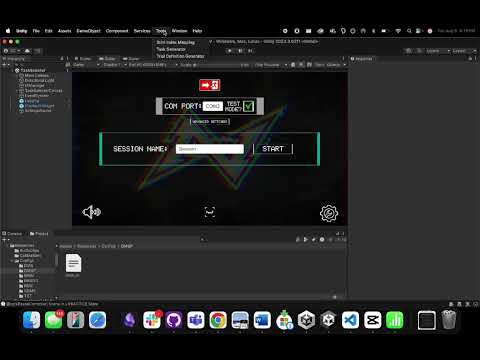480x360 pixels.
Task: Open the Inspector panel kebab menu
Action: [x=476, y=59]
